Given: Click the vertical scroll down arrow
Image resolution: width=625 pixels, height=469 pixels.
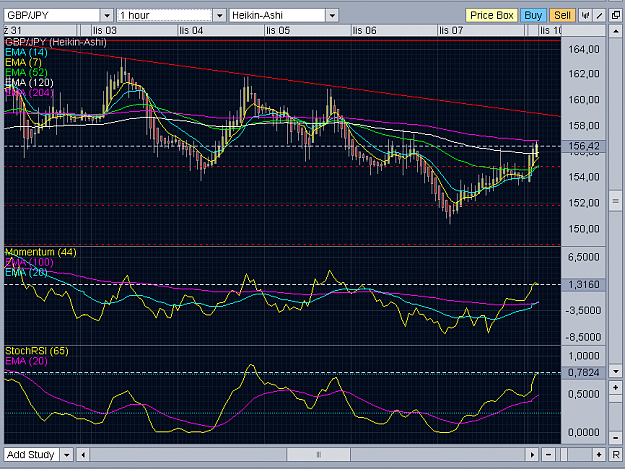Looking at the screenshot, I should point(616,371).
